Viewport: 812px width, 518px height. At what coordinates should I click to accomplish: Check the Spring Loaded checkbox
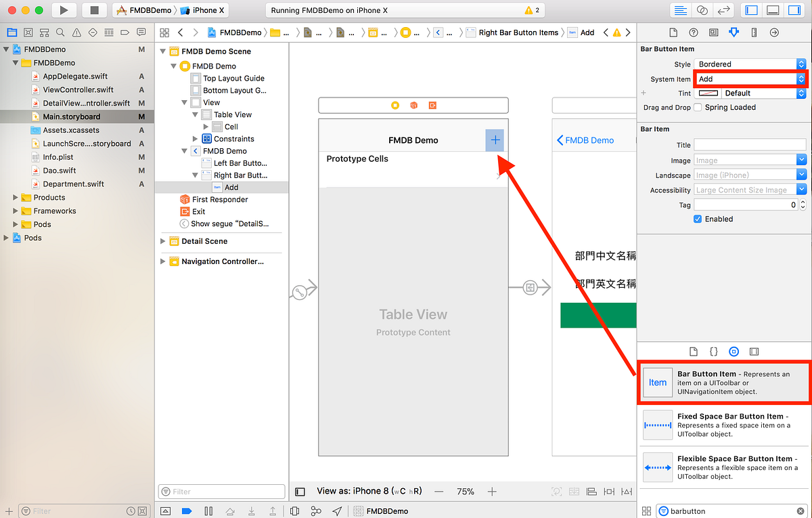click(698, 107)
